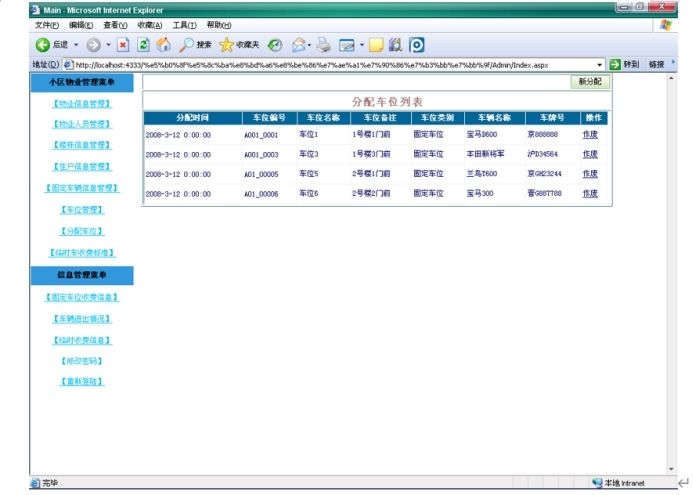693x495 pixels.
Task: Click 作废 link in the 车位5 row
Action: point(590,174)
